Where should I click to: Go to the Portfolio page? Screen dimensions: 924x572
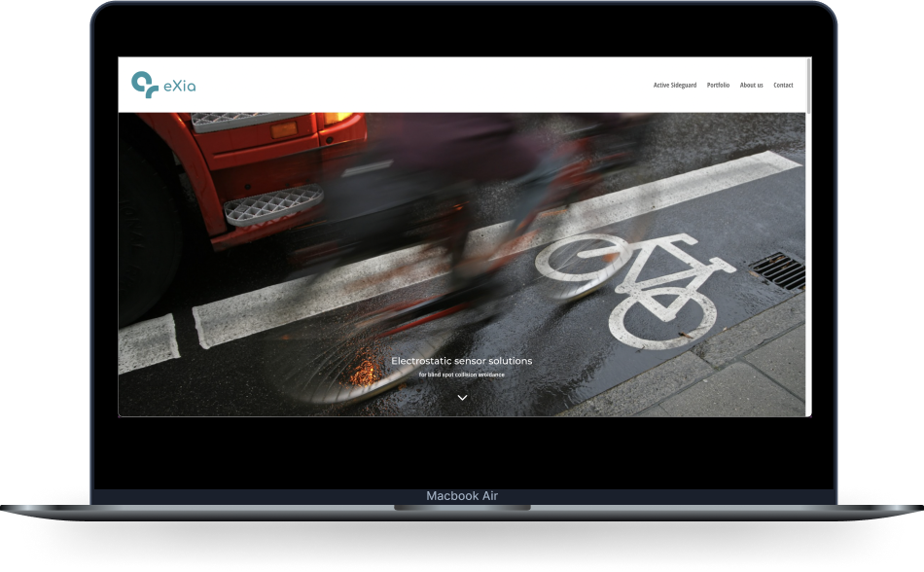tap(718, 86)
